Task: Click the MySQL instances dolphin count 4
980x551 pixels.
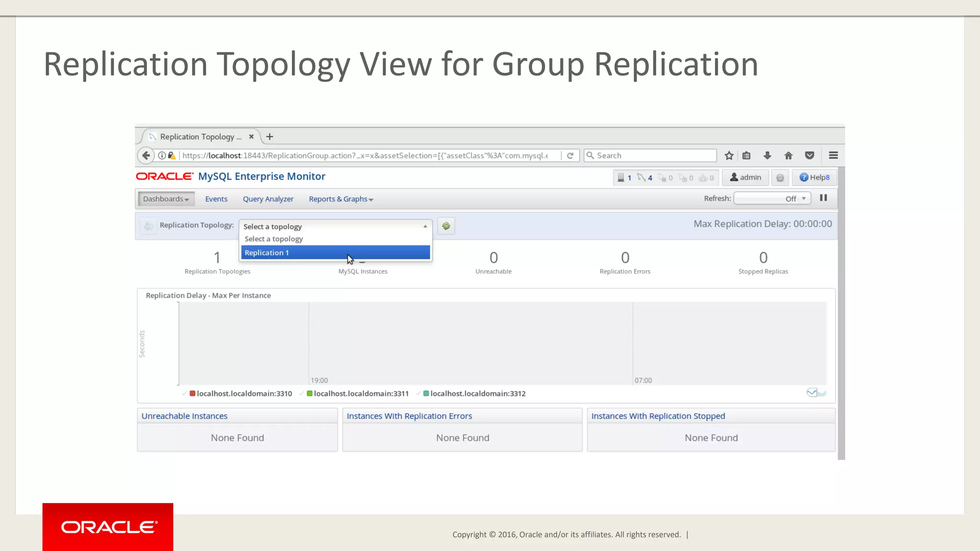Action: [x=645, y=178]
